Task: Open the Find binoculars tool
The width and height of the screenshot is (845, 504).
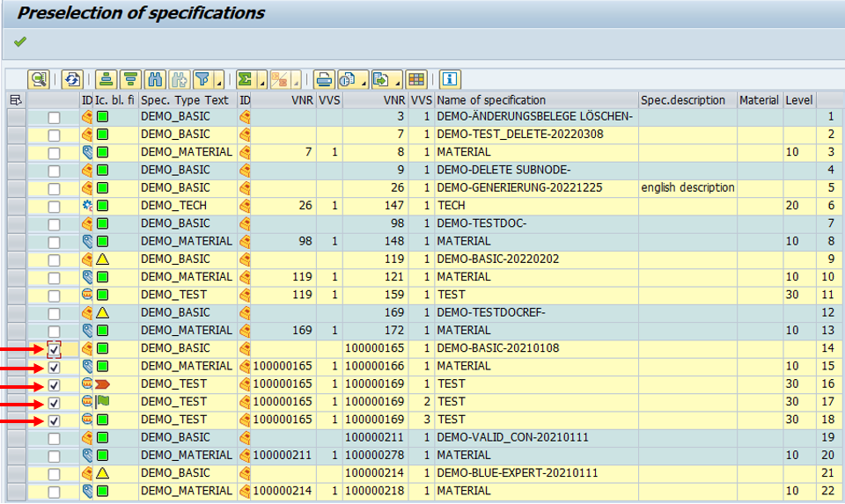Action: (x=155, y=79)
